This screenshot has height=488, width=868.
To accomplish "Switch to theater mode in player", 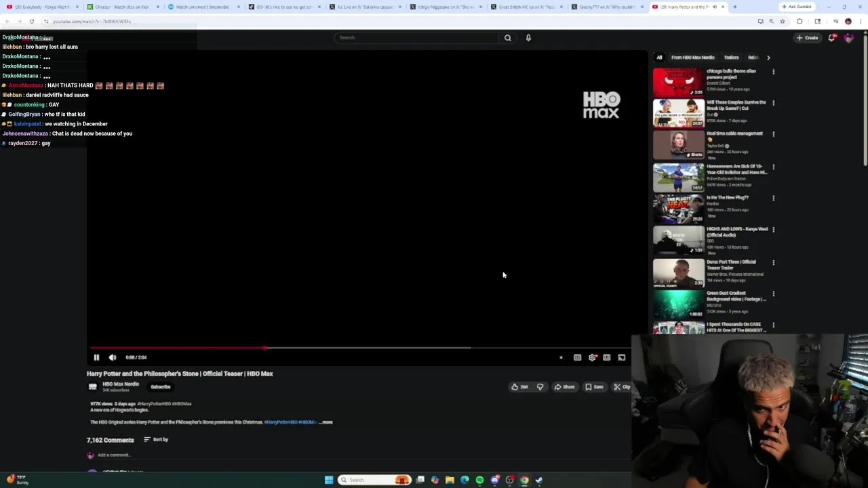I will click(x=607, y=357).
